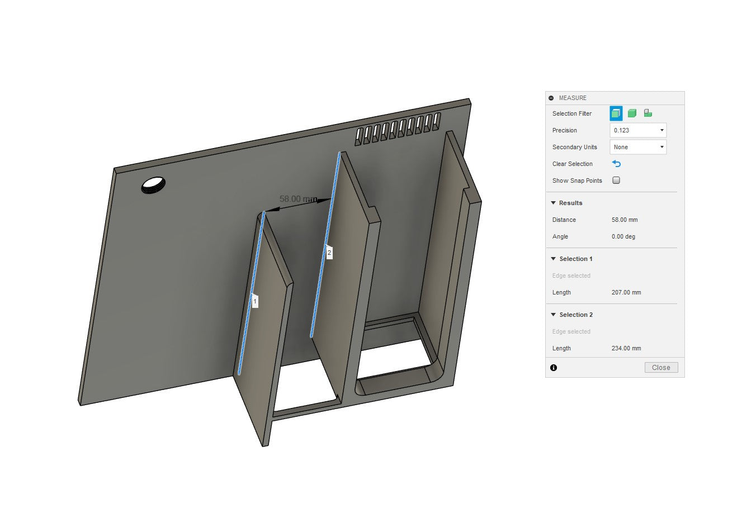
Task: Click the selection 1 marker label
Action: coord(255,301)
